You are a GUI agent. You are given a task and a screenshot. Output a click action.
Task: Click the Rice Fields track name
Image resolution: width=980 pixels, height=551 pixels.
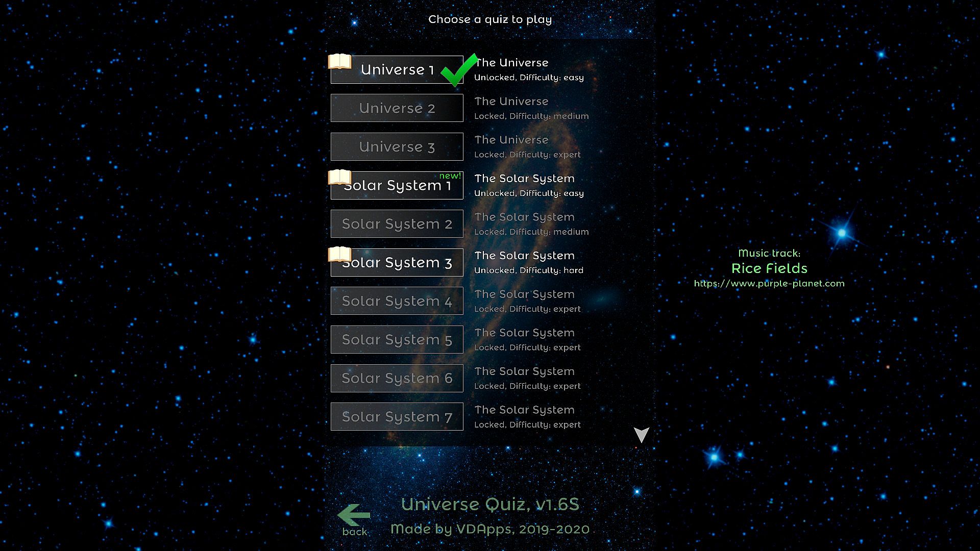[x=769, y=268]
